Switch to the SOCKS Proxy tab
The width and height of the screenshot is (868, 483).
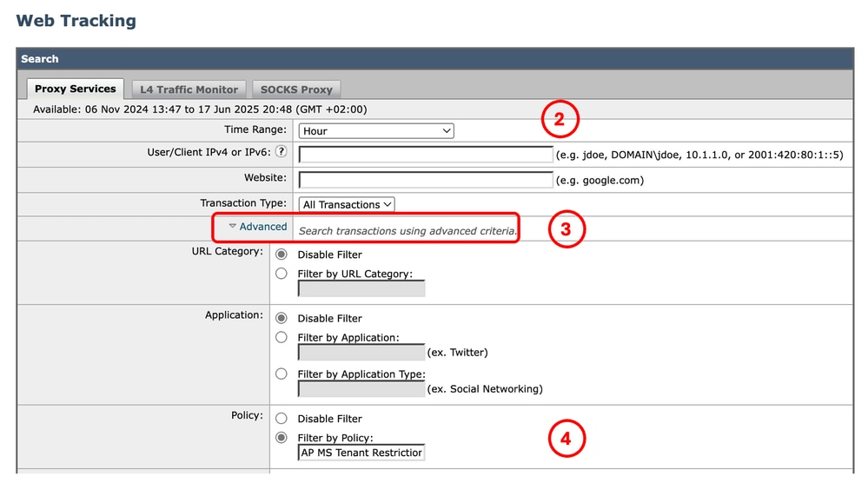tap(296, 89)
